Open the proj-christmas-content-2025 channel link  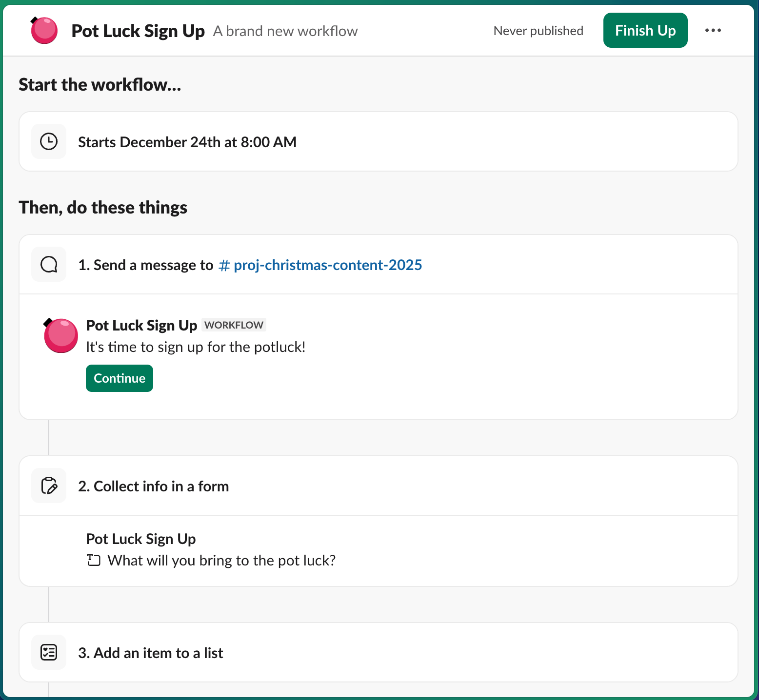(321, 265)
